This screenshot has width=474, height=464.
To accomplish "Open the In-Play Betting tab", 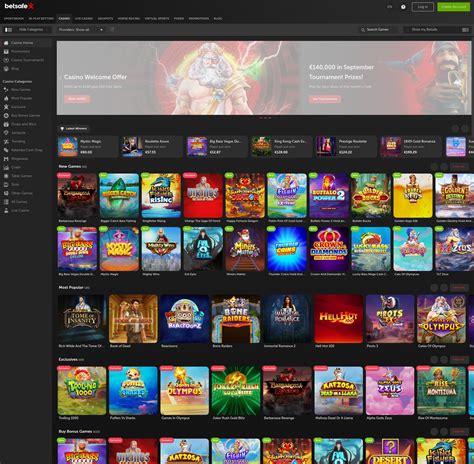I will pyautogui.click(x=41, y=19).
